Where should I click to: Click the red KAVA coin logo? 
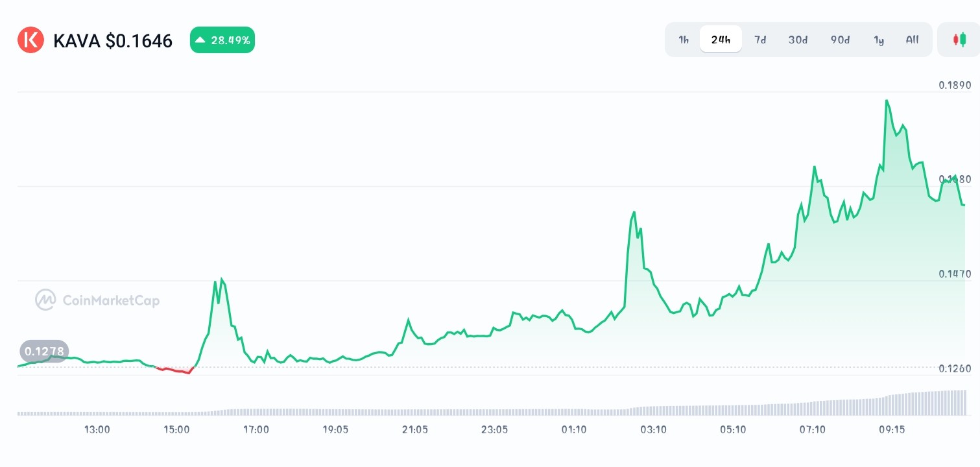coord(30,40)
